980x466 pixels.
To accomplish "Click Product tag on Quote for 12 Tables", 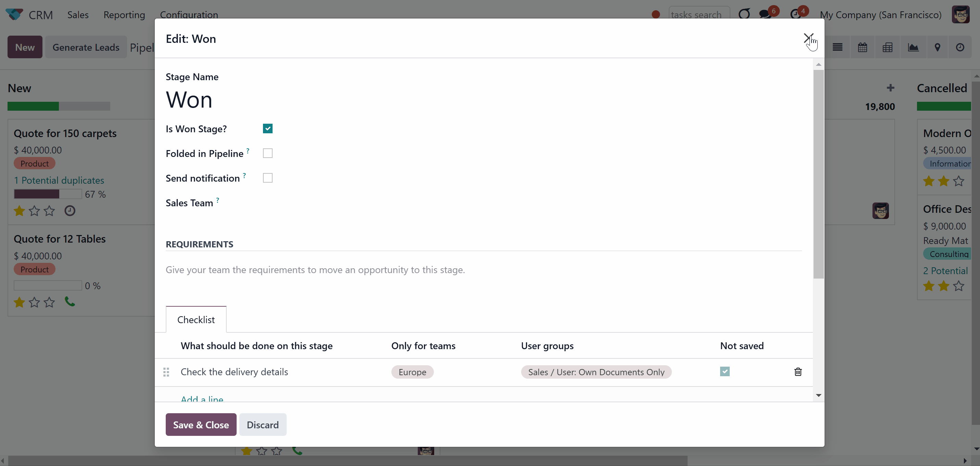I will [x=35, y=269].
